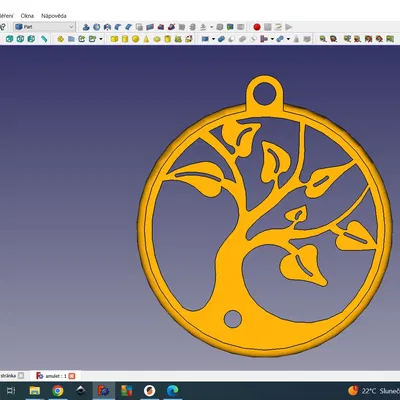Open the Shape builder icon
The height and width of the screenshot is (400, 400).
coord(189,39)
